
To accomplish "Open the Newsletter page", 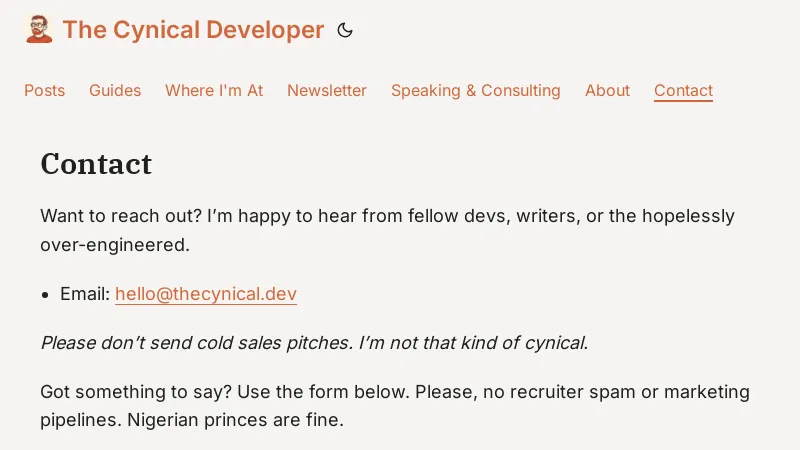I will 327,90.
